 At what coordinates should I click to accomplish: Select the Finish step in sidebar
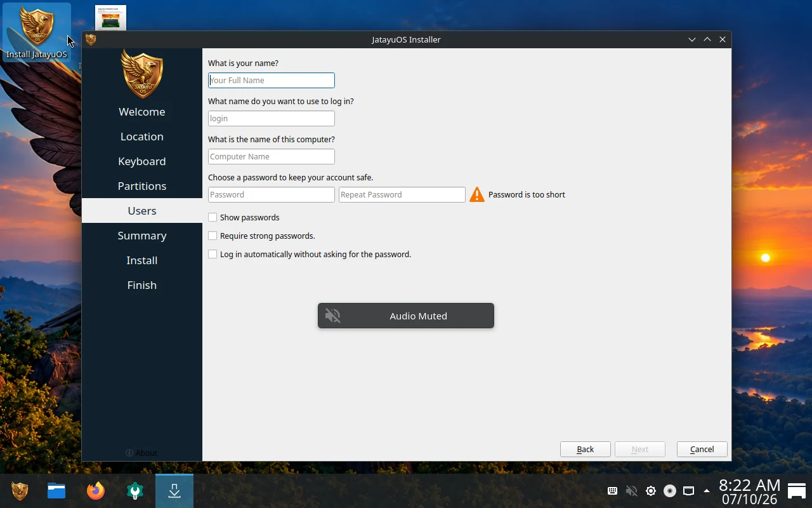point(142,285)
